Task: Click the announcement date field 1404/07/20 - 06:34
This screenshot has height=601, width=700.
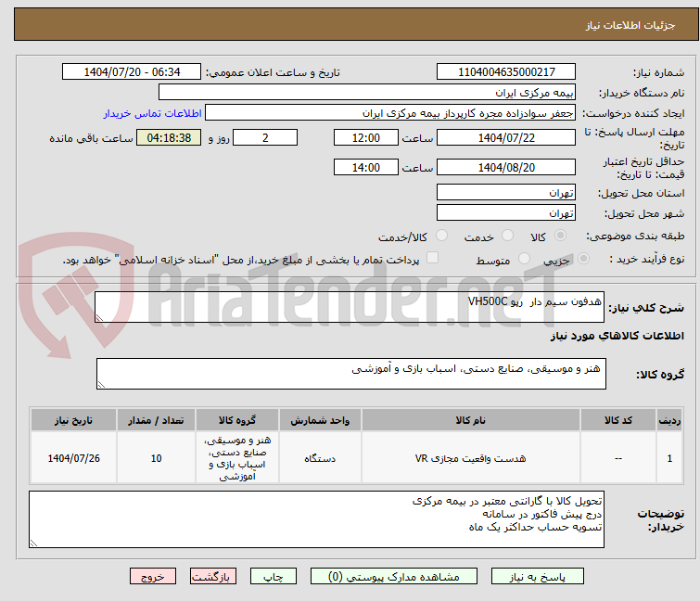Action: 132,72
